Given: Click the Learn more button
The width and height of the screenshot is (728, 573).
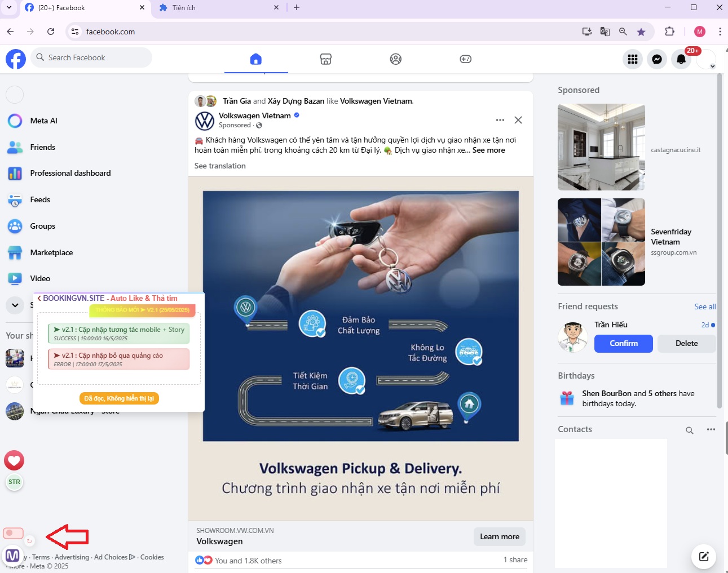Looking at the screenshot, I should [x=500, y=536].
